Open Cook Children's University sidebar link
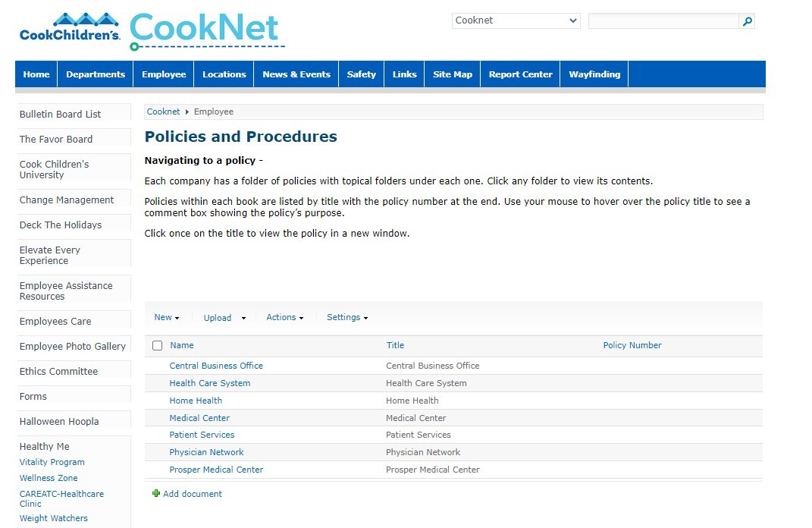The height and width of the screenshot is (528, 812). (x=54, y=169)
